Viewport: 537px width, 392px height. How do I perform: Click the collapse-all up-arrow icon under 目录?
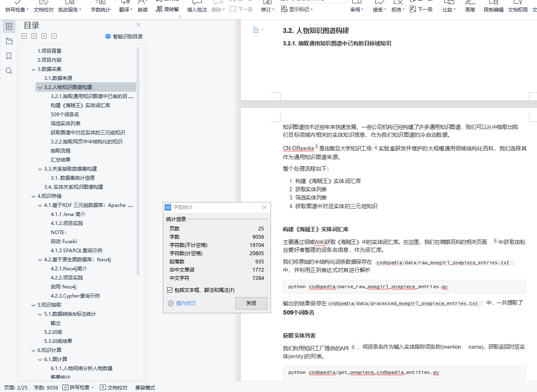click(x=34, y=36)
